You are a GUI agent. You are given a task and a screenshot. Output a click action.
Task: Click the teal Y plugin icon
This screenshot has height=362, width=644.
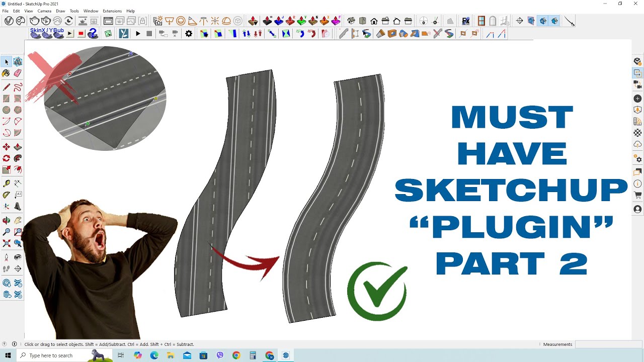[123, 34]
